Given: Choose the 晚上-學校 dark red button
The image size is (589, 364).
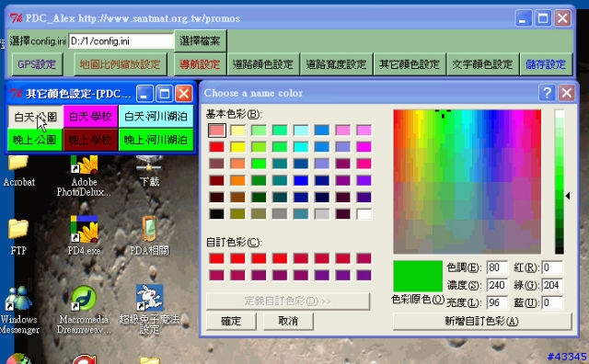Looking at the screenshot, I should click(90, 140).
